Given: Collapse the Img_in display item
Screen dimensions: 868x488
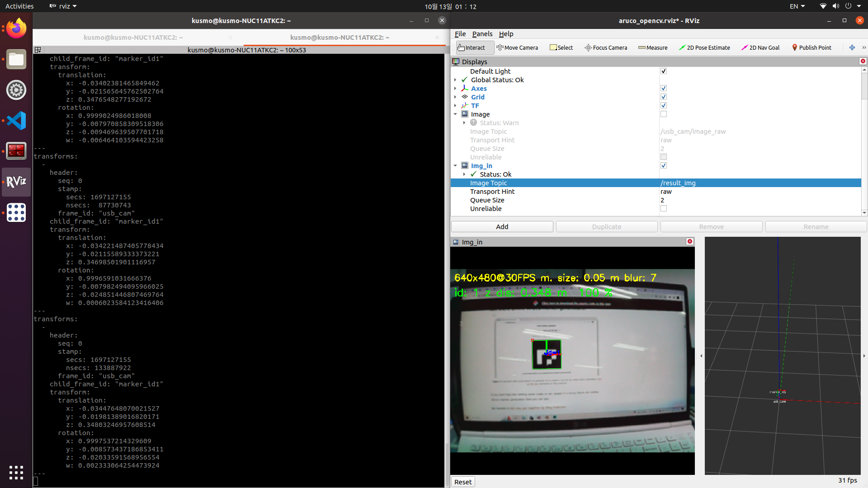Looking at the screenshot, I should tap(455, 166).
